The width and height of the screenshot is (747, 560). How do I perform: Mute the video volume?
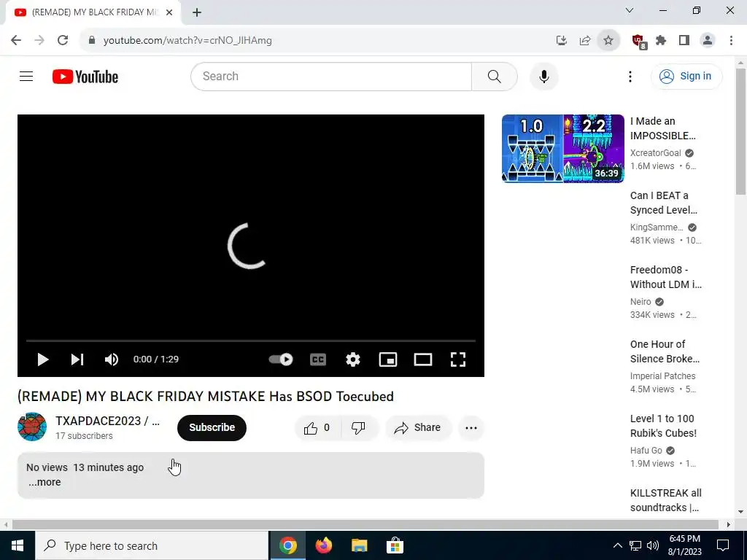112,359
